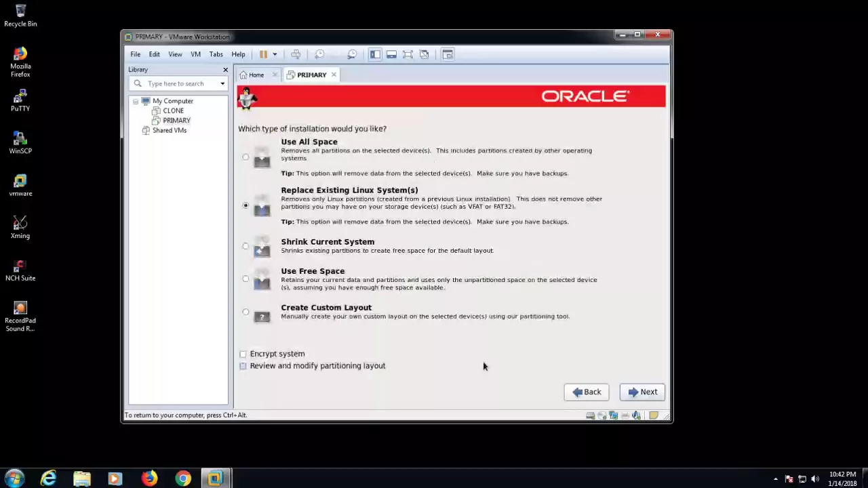Open the PuTTY desktop icon
Screen dimensions: 868x488
[20, 100]
